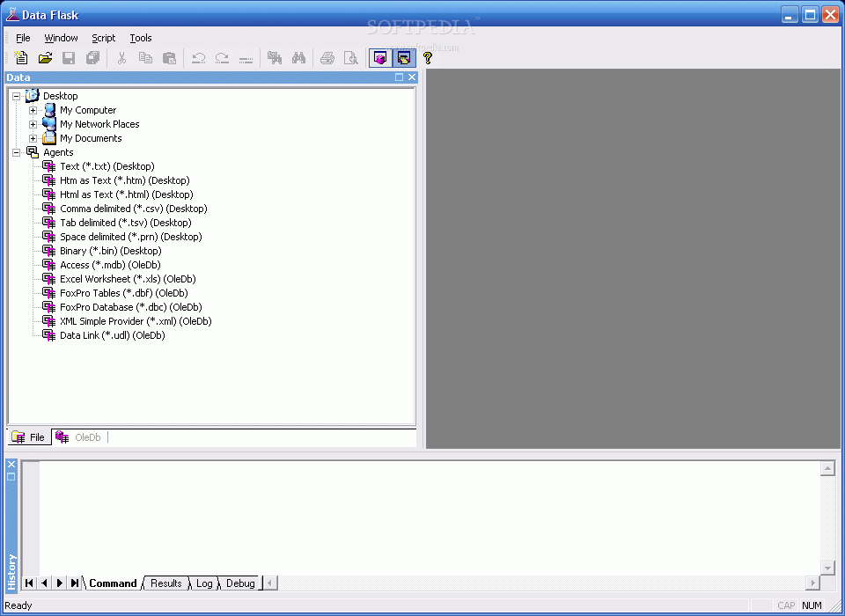Select Space delimited (*.prn) agent
The image size is (845, 616).
coord(131,237)
